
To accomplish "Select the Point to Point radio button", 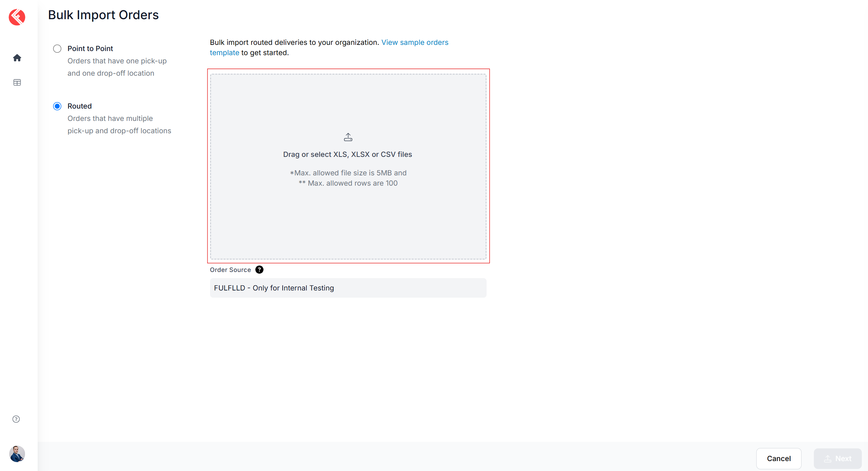I will coord(57,49).
